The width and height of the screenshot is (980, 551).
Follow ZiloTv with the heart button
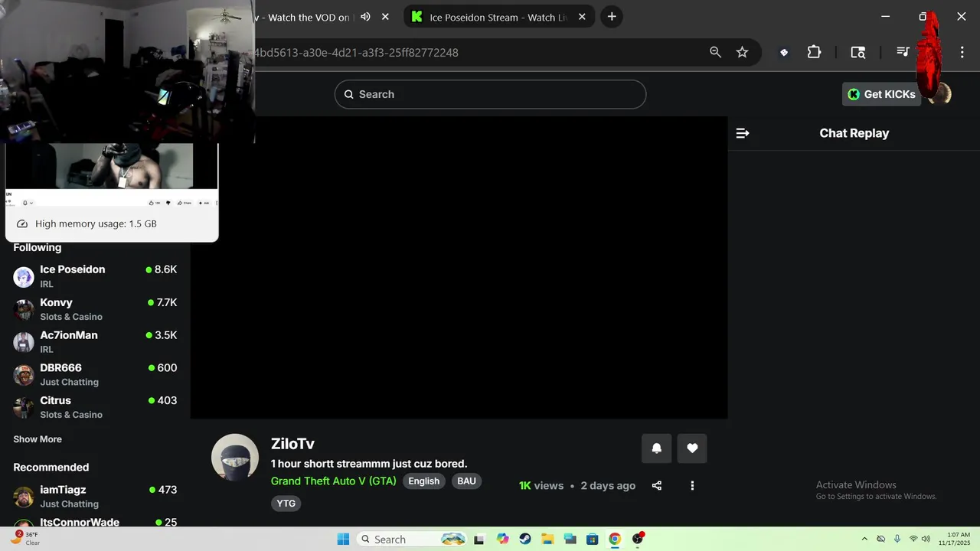692,448
